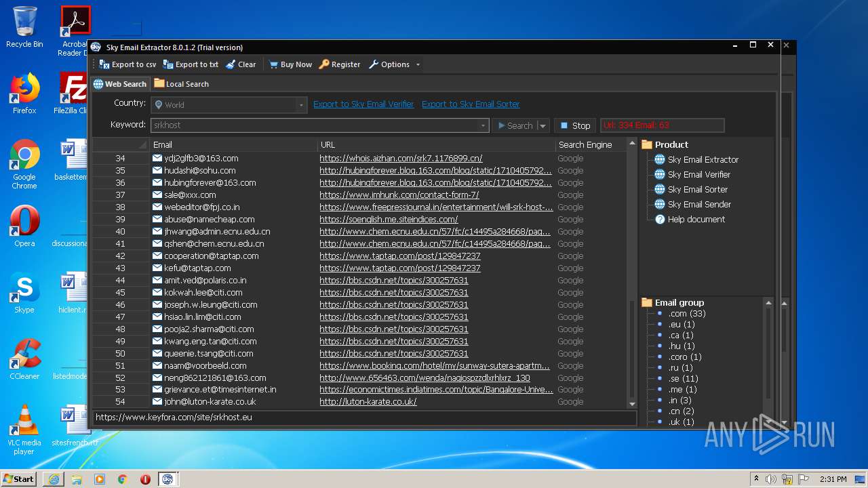Click the Url: 334 Email: 63 status box
868x488 pixels.
point(662,125)
